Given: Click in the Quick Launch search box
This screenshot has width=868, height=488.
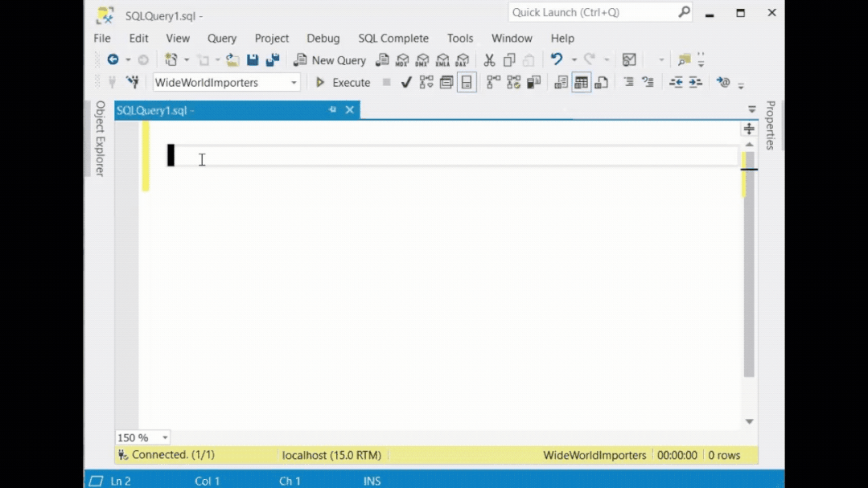Looking at the screenshot, I should [x=591, y=13].
